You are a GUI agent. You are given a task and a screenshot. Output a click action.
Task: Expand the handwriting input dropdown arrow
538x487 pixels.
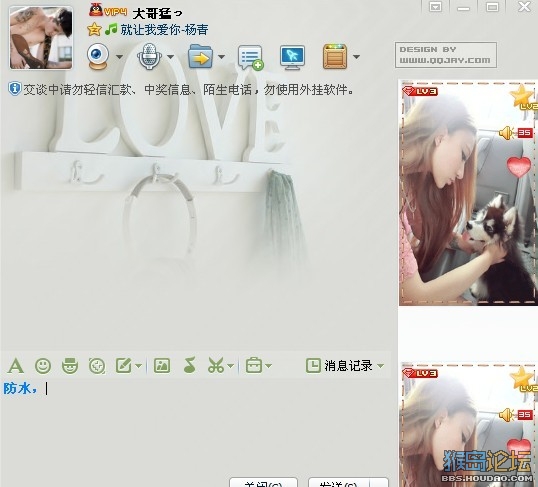(x=138, y=366)
